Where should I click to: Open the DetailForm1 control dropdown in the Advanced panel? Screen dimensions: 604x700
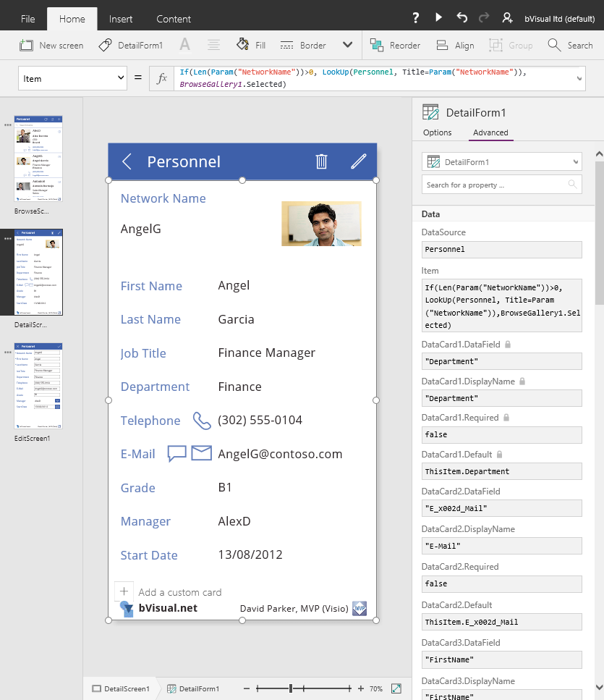tap(501, 161)
